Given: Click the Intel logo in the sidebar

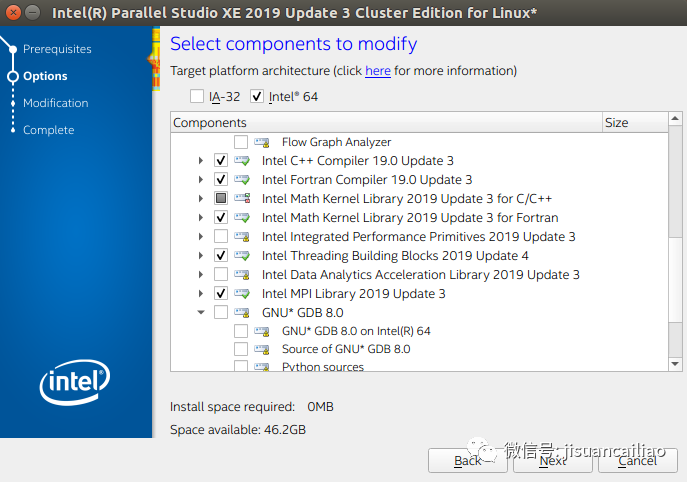Looking at the screenshot, I should pyautogui.click(x=75, y=382).
